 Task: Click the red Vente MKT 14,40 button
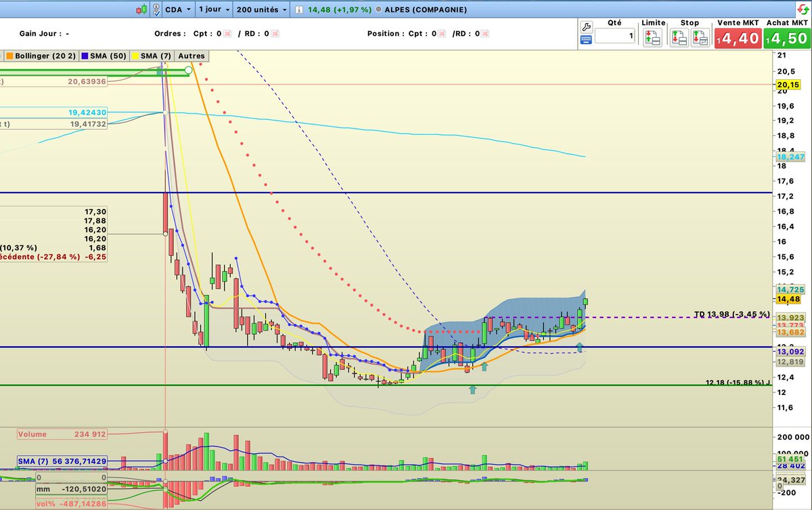[737, 38]
